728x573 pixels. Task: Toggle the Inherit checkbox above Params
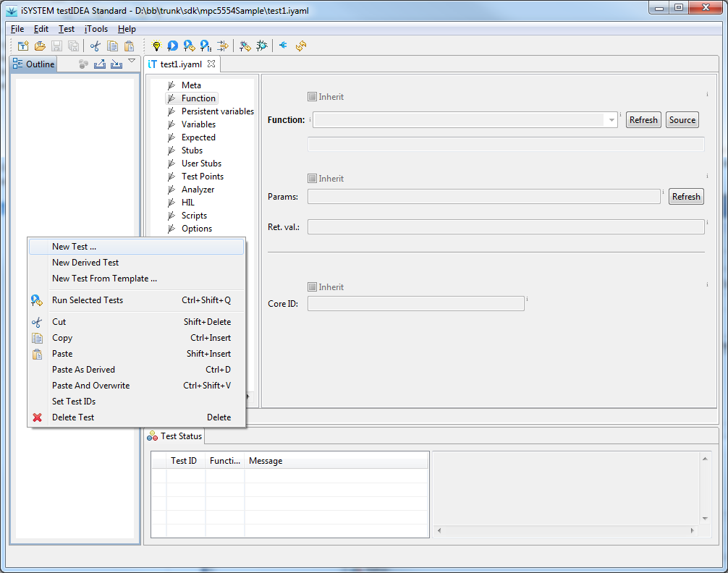pyautogui.click(x=312, y=178)
